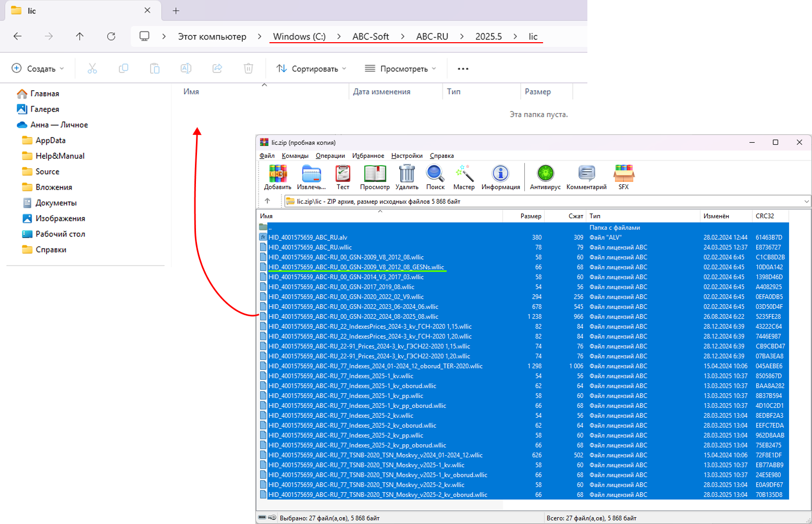Go forward in Explorer navigation
812x524 pixels.
tap(49, 36)
